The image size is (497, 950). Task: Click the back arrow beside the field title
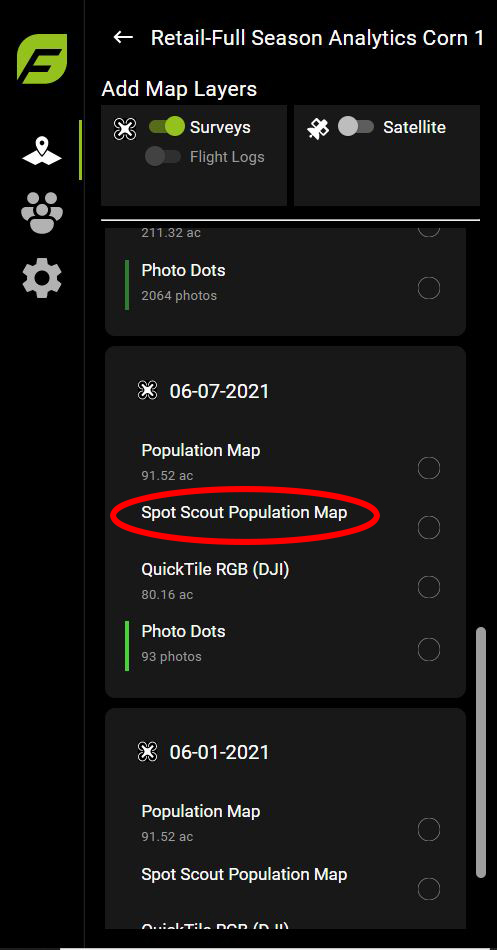point(123,38)
